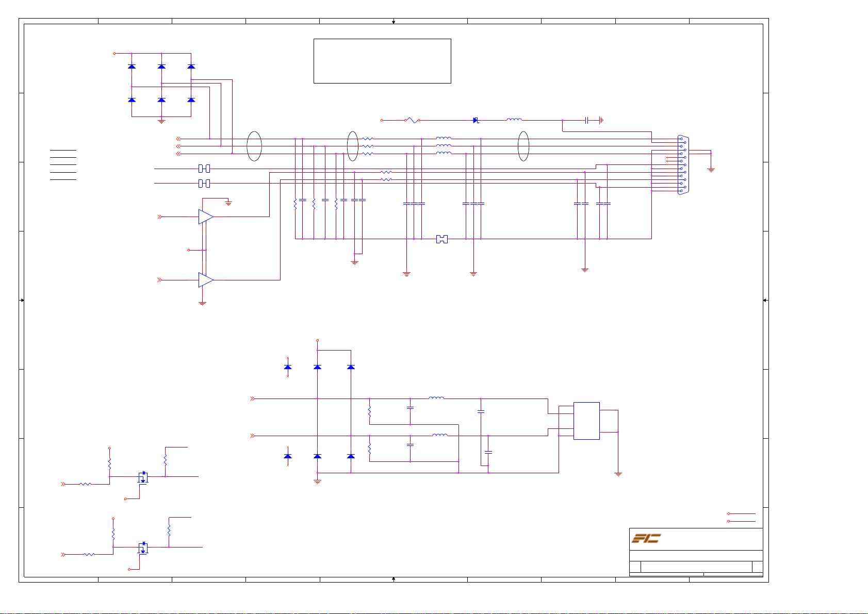Screen dimensions: 868x614
Task: Click the leftmost bus ellipse on the three signal lines
Action: (x=254, y=146)
